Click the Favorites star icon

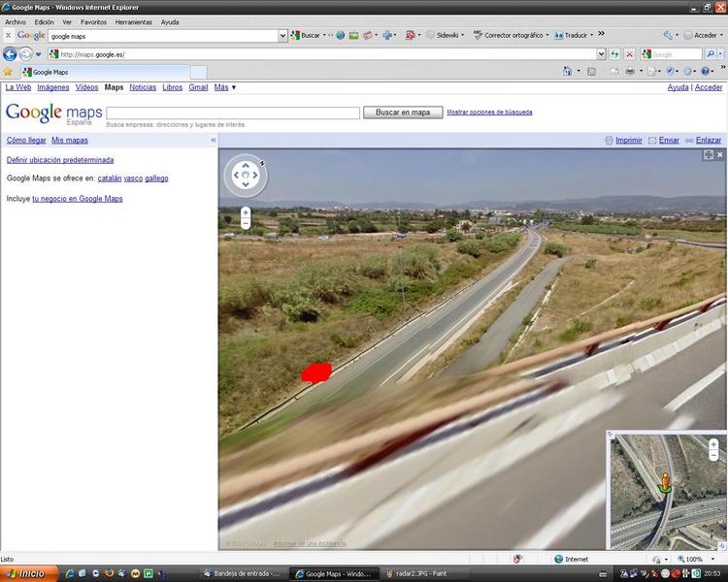[8, 72]
